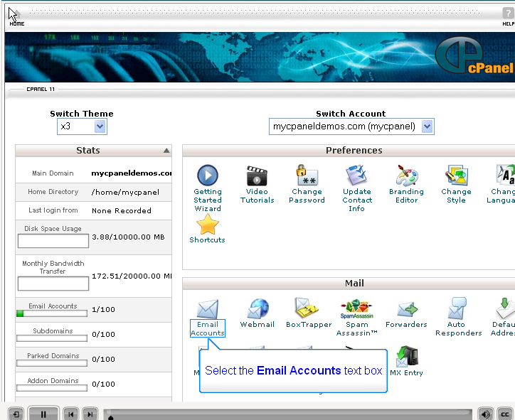Open the Auto Responders icon

[x=457, y=308]
